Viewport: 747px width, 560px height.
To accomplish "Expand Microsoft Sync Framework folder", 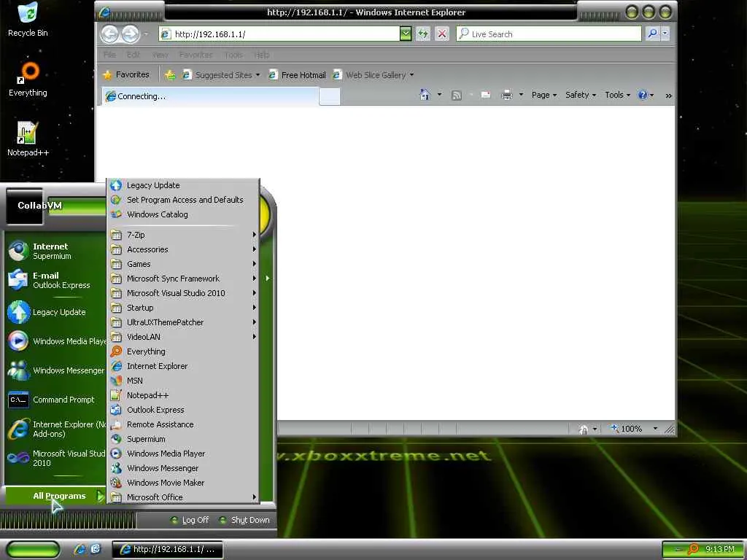I will [x=183, y=279].
